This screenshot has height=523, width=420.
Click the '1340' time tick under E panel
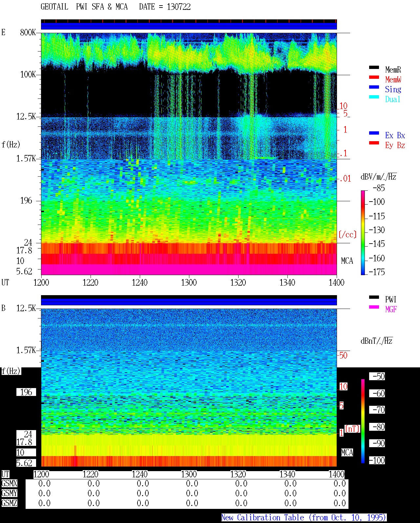pos(287,282)
